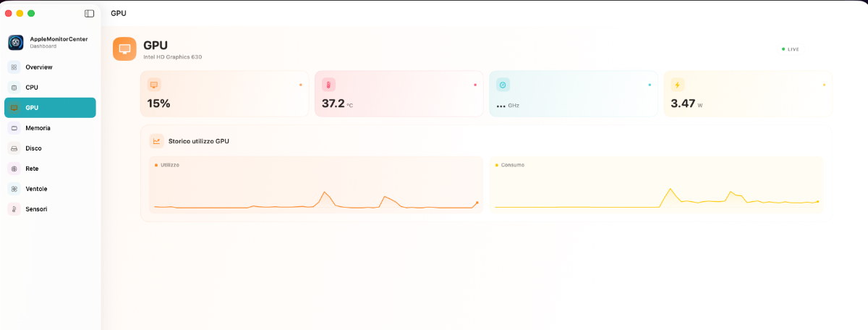This screenshot has height=330, width=868.
Task: Open the Rete section
Action: click(50, 169)
